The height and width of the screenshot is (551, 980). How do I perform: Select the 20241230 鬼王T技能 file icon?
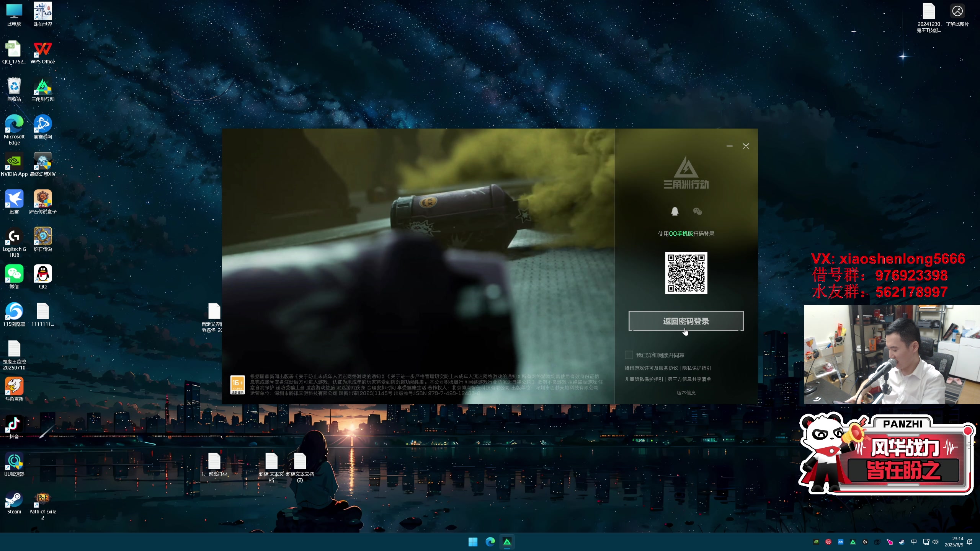click(x=929, y=18)
